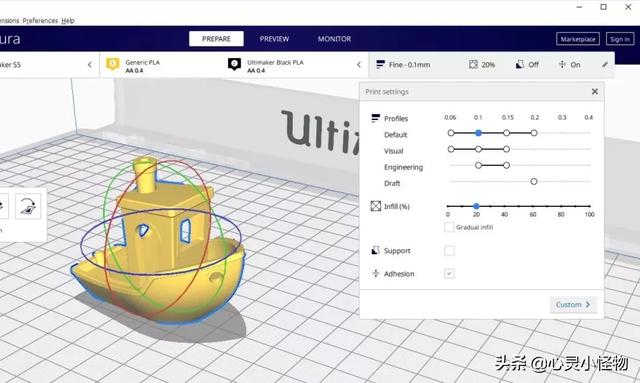Click the adhesion On icon in summary bar
The width and height of the screenshot is (640, 383).
(562, 65)
